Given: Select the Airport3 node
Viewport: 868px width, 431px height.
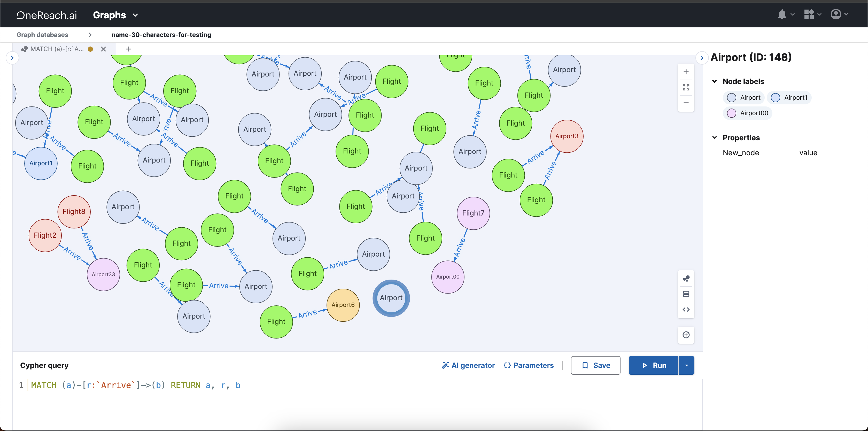Looking at the screenshot, I should coord(567,136).
